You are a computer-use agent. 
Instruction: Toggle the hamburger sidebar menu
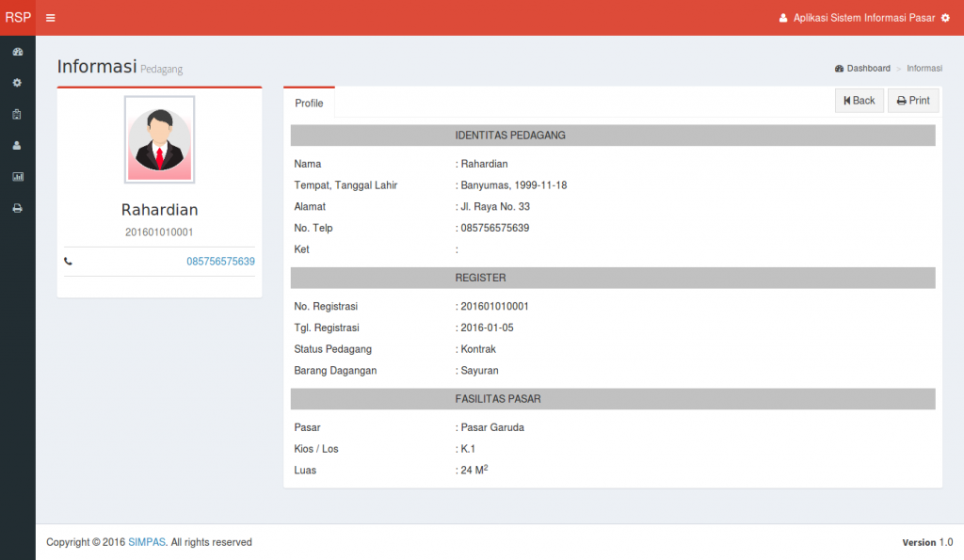[x=50, y=18]
